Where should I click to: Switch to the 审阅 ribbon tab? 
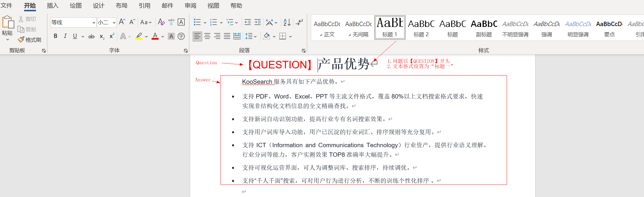[190, 6]
